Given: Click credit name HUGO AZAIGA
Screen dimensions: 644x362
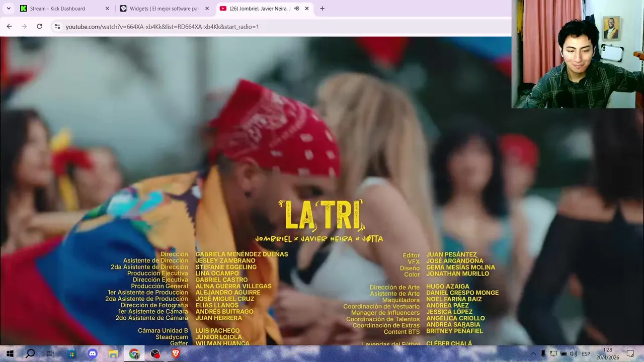Looking at the screenshot, I should (x=447, y=287).
